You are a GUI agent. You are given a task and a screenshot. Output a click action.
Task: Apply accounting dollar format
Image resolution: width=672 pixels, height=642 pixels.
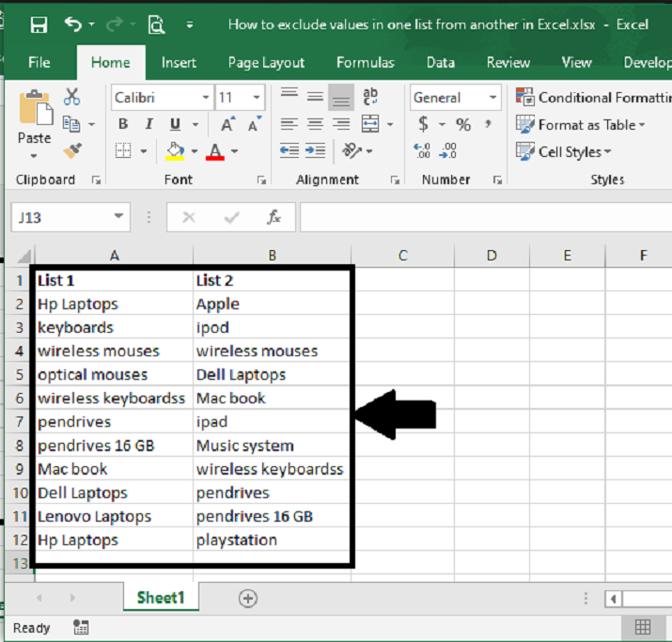[x=423, y=124]
